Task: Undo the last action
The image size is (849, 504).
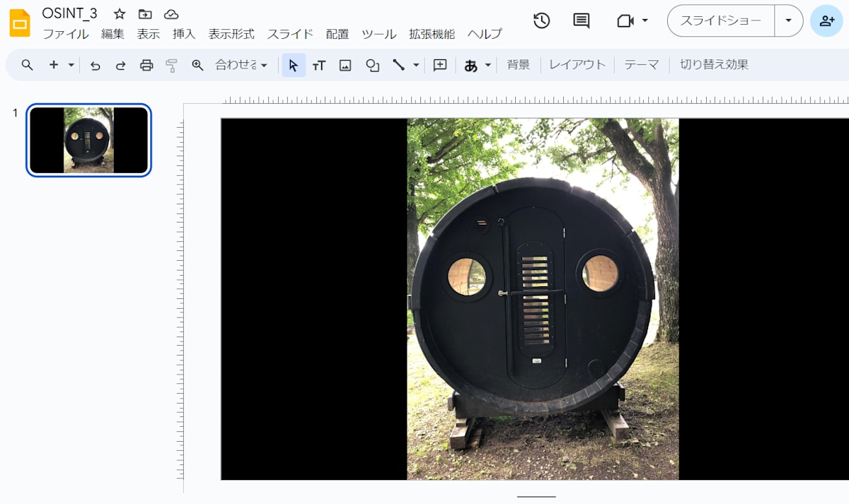Action: (x=96, y=65)
